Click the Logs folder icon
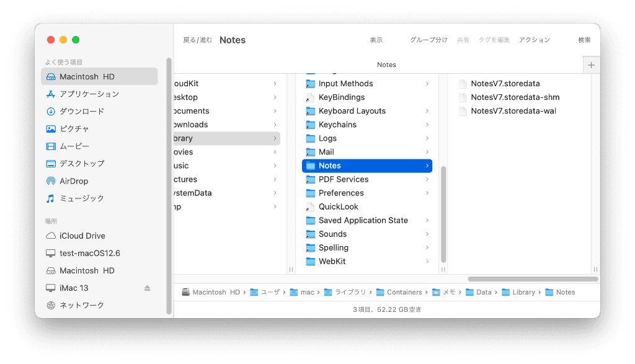This screenshot has height=364, width=635. (311, 138)
